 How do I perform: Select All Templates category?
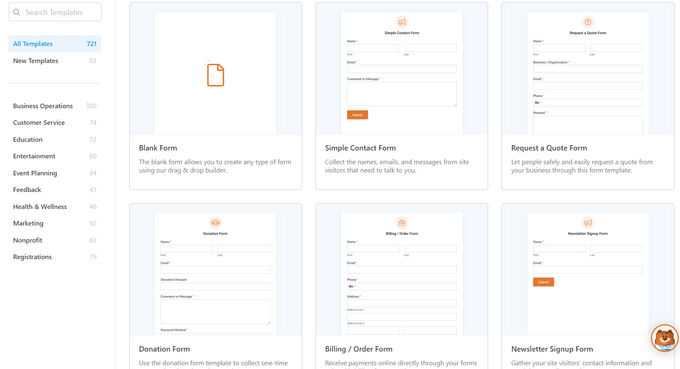coord(55,44)
